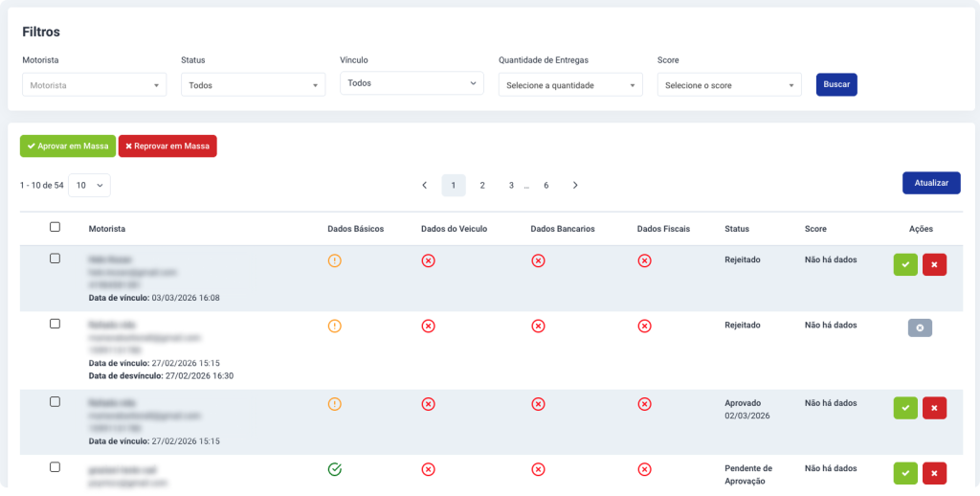Click red reject icon in first driver row
The height and width of the screenshot is (496, 980).
click(x=934, y=265)
